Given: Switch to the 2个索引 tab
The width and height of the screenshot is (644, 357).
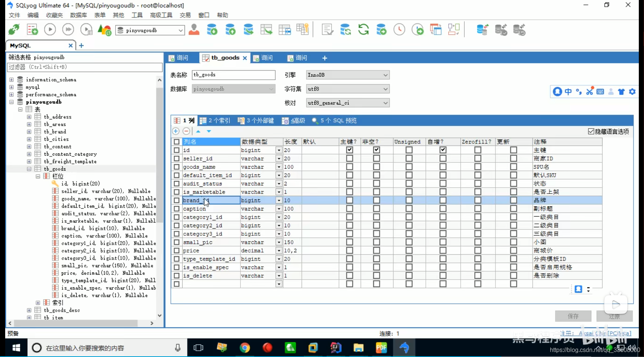Looking at the screenshot, I should point(215,120).
